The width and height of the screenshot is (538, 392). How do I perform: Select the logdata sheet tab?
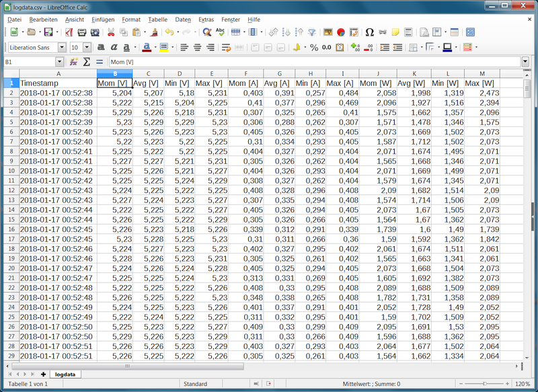click(x=66, y=374)
